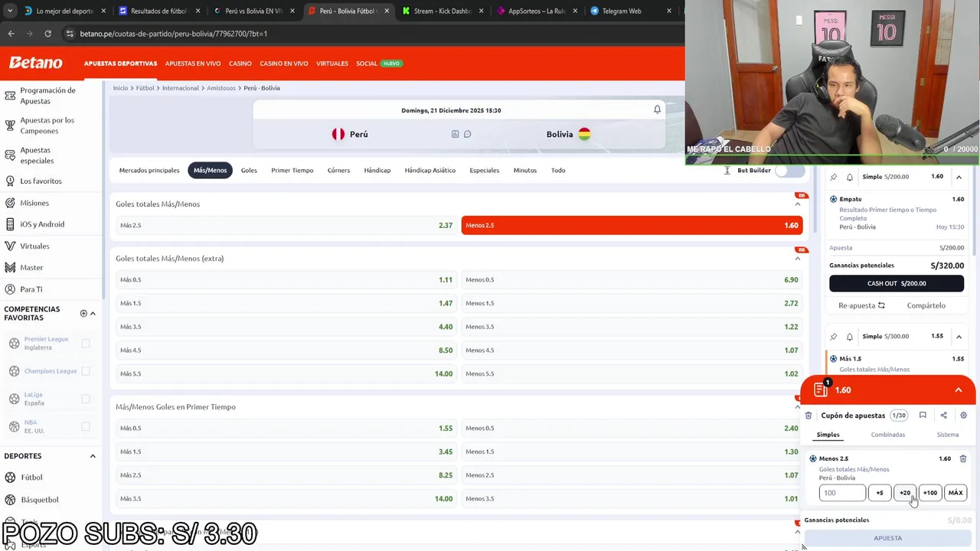Screen dimensions: 980x551
Task: Add +20 to the stake
Action: point(905,493)
